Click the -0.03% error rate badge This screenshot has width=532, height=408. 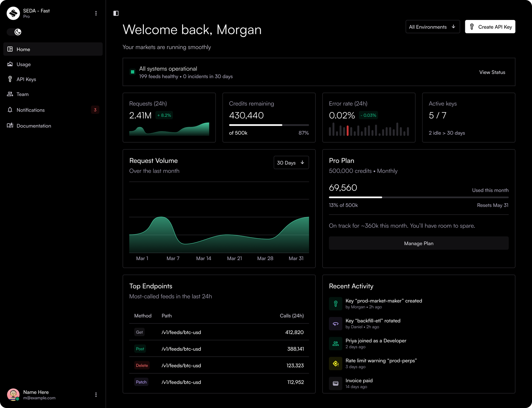[368, 115]
